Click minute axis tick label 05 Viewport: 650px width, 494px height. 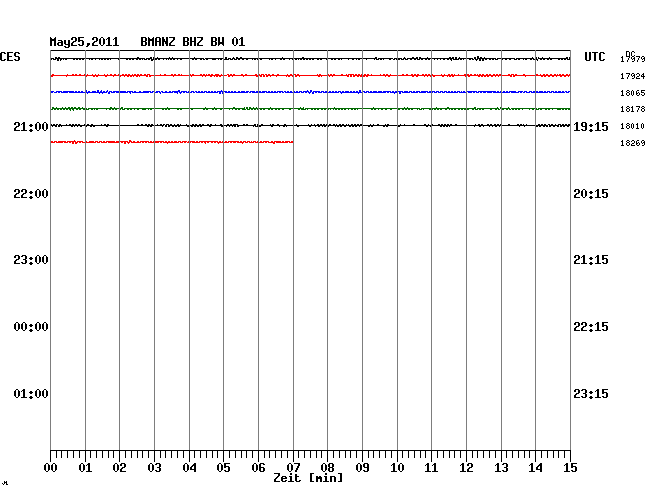point(223,468)
